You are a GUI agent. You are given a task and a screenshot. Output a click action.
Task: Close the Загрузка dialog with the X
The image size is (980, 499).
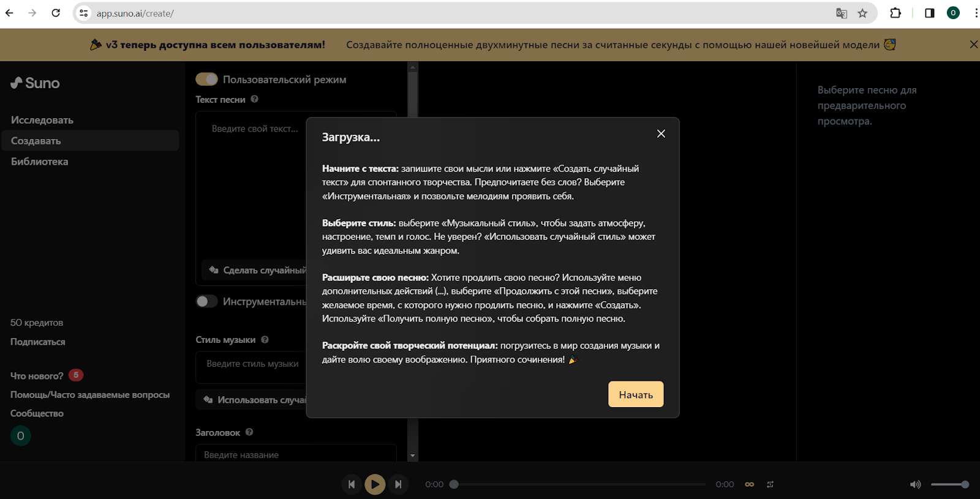click(x=661, y=133)
